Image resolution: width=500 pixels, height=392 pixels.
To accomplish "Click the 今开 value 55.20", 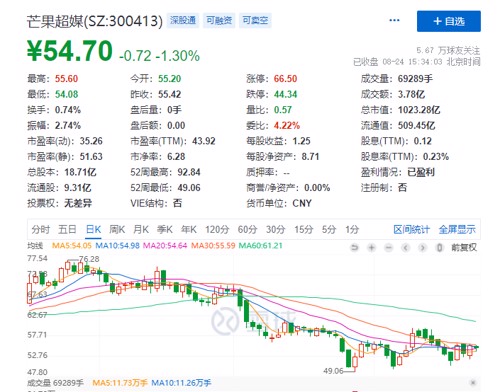I will (169, 79).
